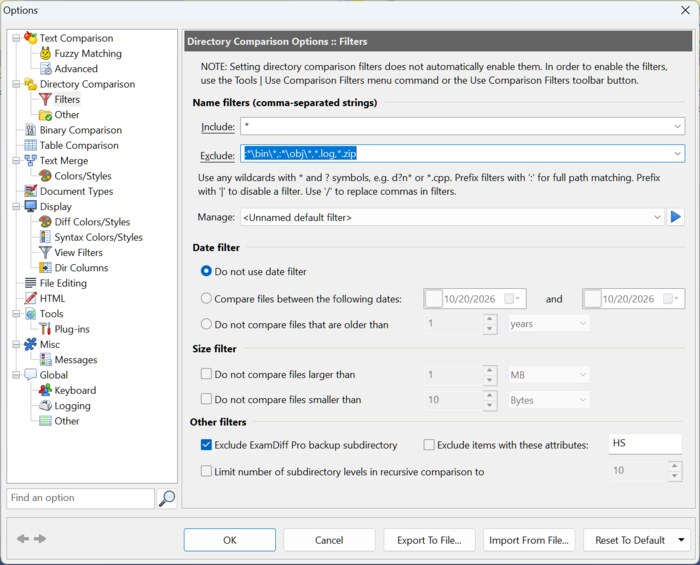Click the Global speech bubble icon
The width and height of the screenshot is (700, 565).
click(x=30, y=375)
